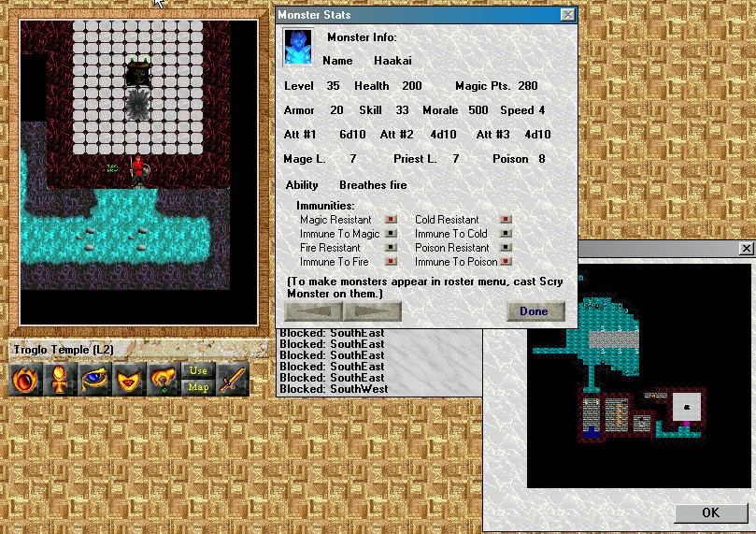Click the white room on the automap
This screenshot has width=756, height=534.
point(687,407)
